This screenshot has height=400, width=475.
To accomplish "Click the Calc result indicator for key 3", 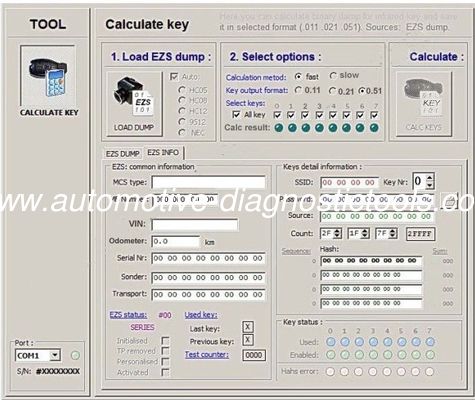I will (x=319, y=128).
